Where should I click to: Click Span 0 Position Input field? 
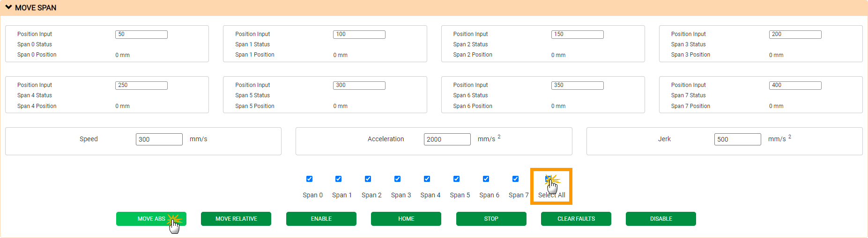[x=141, y=35]
